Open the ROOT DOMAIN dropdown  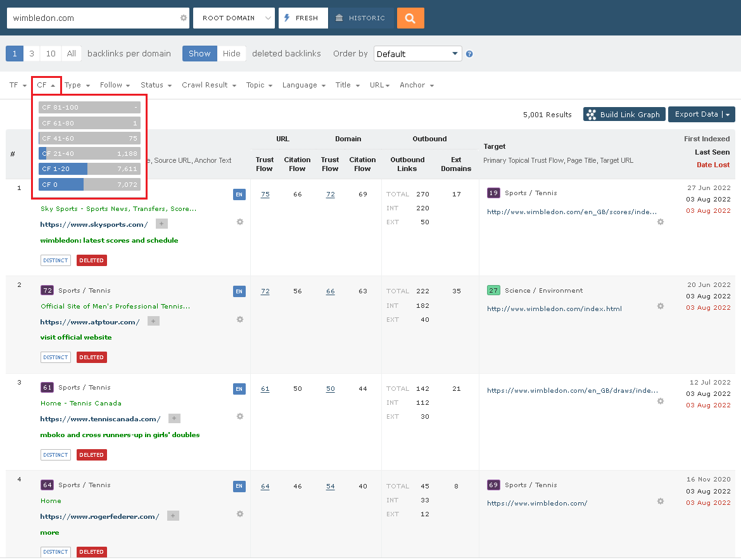click(234, 18)
